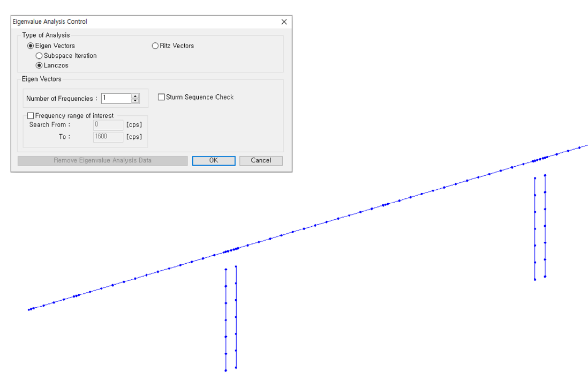The height and width of the screenshot is (386, 588).
Task: Click Remove Eigenvalue Analysis Data button
Action: click(102, 160)
